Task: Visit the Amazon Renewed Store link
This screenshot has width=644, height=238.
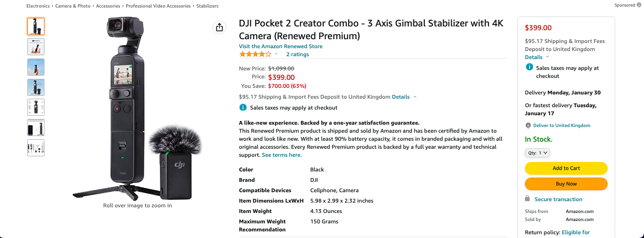Action: (x=281, y=46)
